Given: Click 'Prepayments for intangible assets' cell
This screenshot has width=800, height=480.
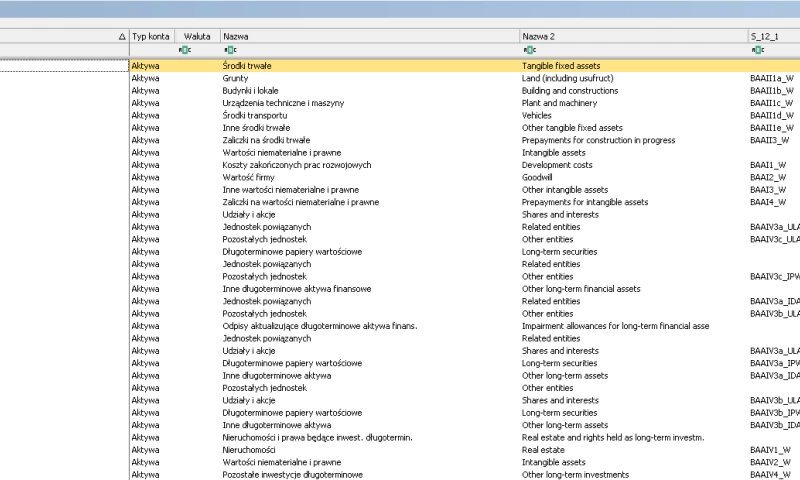Looking at the screenshot, I should [585, 202].
